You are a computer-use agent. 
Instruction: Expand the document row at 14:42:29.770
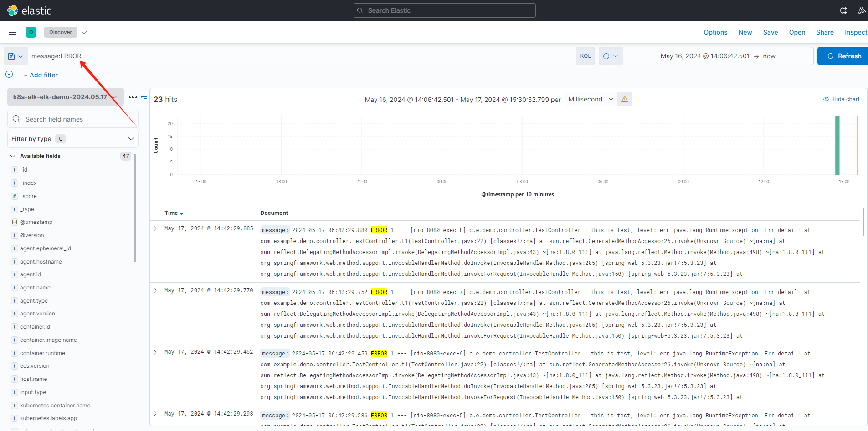pyautogui.click(x=155, y=290)
